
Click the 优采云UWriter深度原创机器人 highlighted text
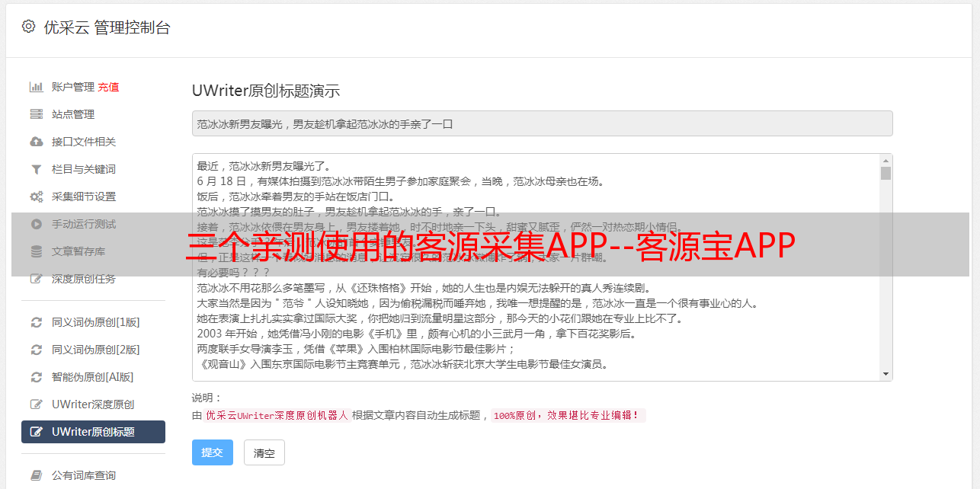pos(277,416)
